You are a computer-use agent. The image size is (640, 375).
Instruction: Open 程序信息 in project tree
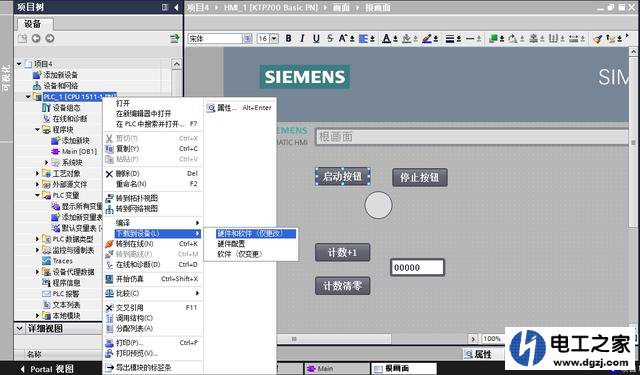[67, 283]
